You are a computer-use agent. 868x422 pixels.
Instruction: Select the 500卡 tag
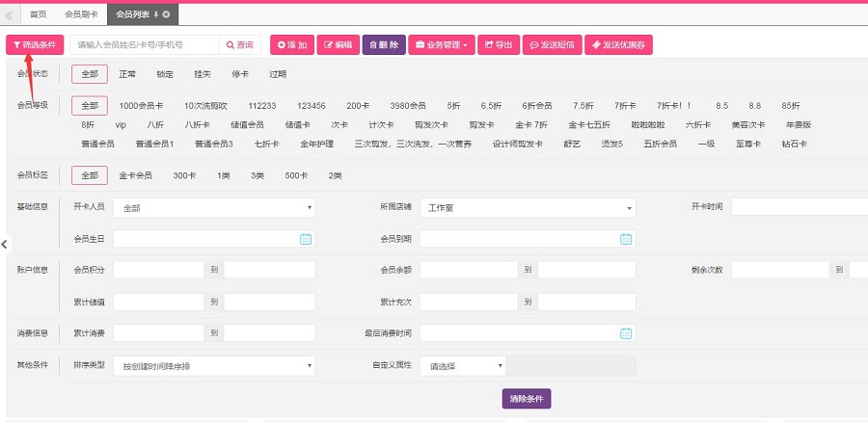click(296, 175)
